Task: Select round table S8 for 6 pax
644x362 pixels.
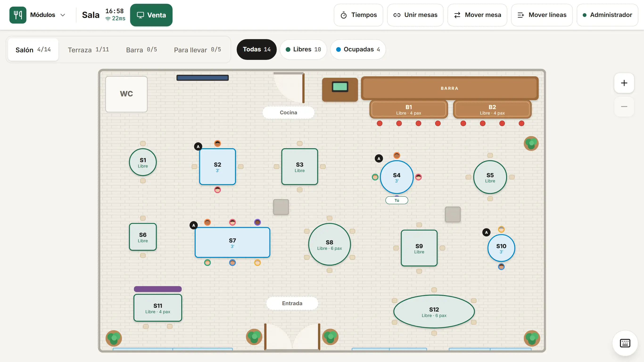Action: 330,244
